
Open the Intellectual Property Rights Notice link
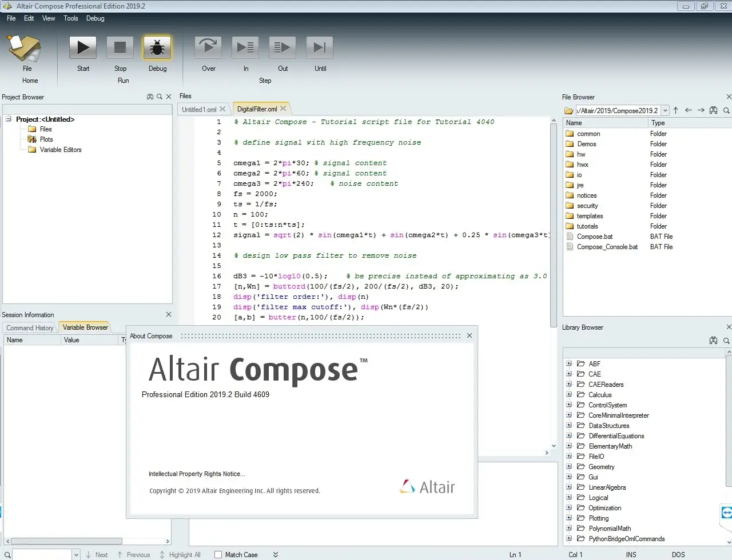[197, 474]
